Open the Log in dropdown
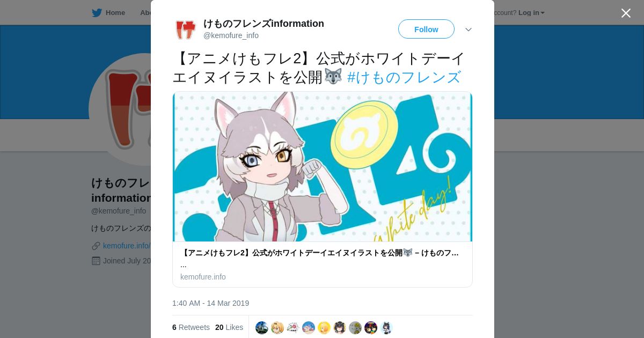This screenshot has height=338, width=644. point(531,13)
